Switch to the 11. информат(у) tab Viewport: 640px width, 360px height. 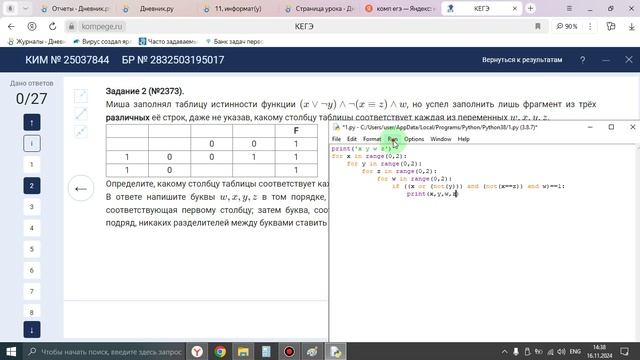pos(238,8)
